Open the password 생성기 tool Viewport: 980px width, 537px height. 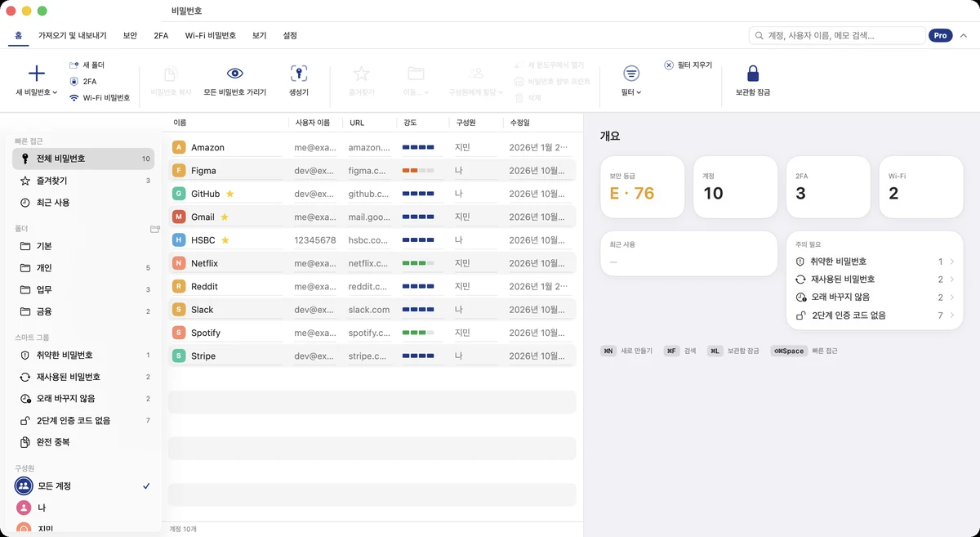[x=299, y=81]
